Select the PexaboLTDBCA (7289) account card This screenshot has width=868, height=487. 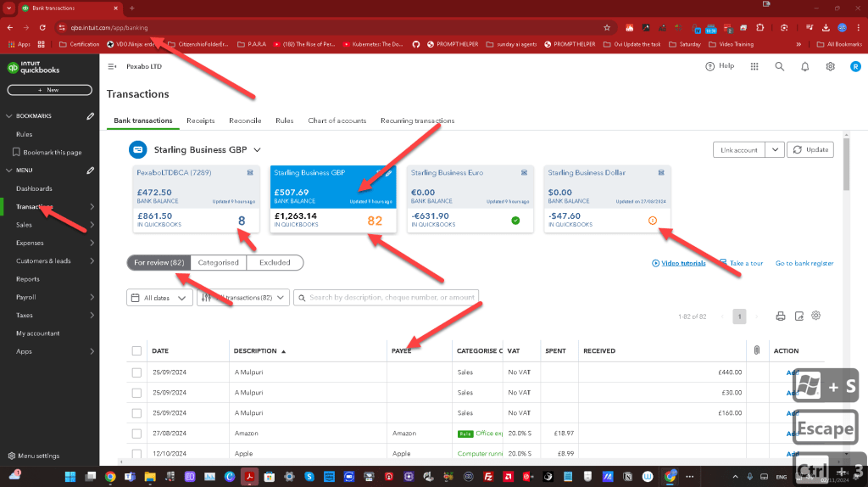(x=196, y=199)
